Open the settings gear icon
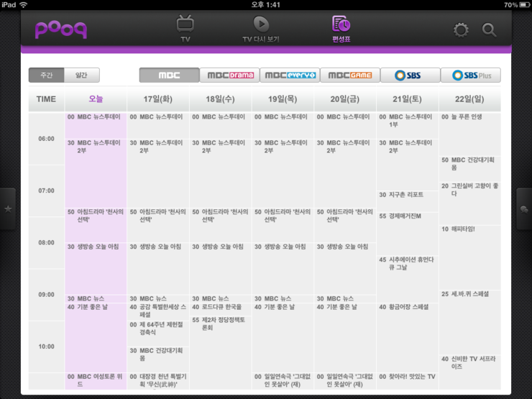This screenshot has width=532, height=399. (460, 30)
